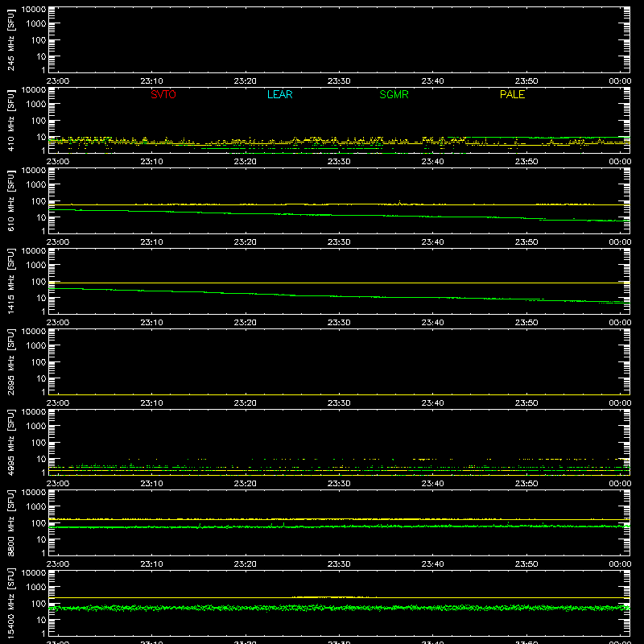
Task: Select the 4995 MHz [SFU] axis label
Action: pyautogui.click(x=10, y=442)
